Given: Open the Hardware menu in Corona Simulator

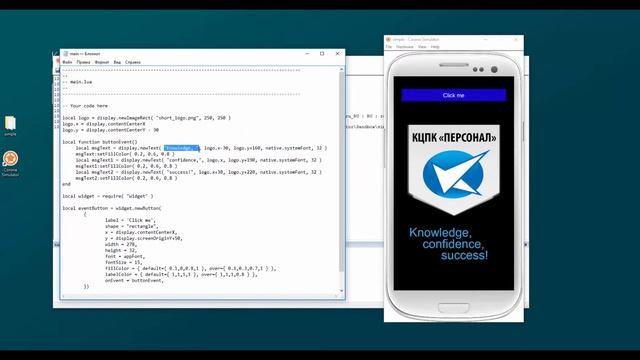Looking at the screenshot, I should 405,47.
